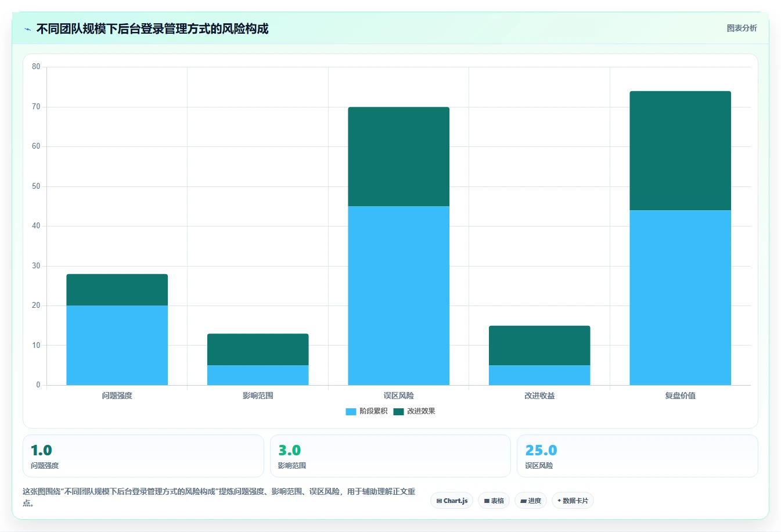Screen dimensions: 781x532
Task: Click the dark green 改进效果 legend swatch
Action: (x=398, y=411)
